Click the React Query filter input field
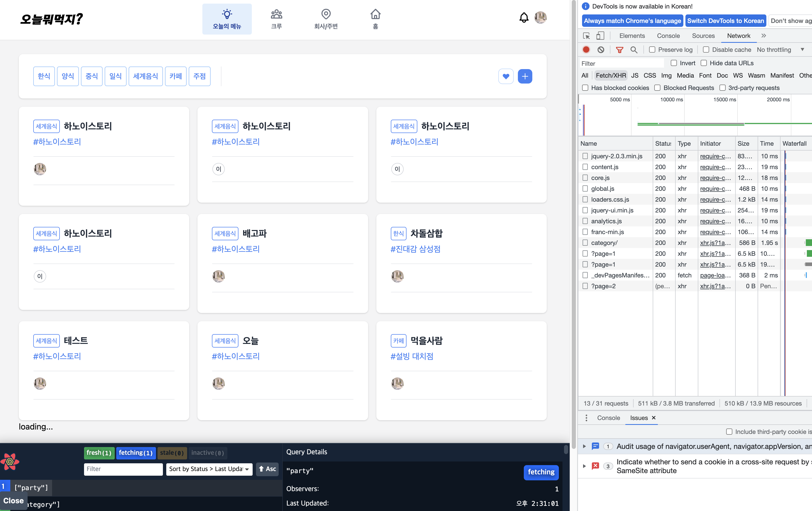Screen dimensions: 812x511 tap(123, 469)
